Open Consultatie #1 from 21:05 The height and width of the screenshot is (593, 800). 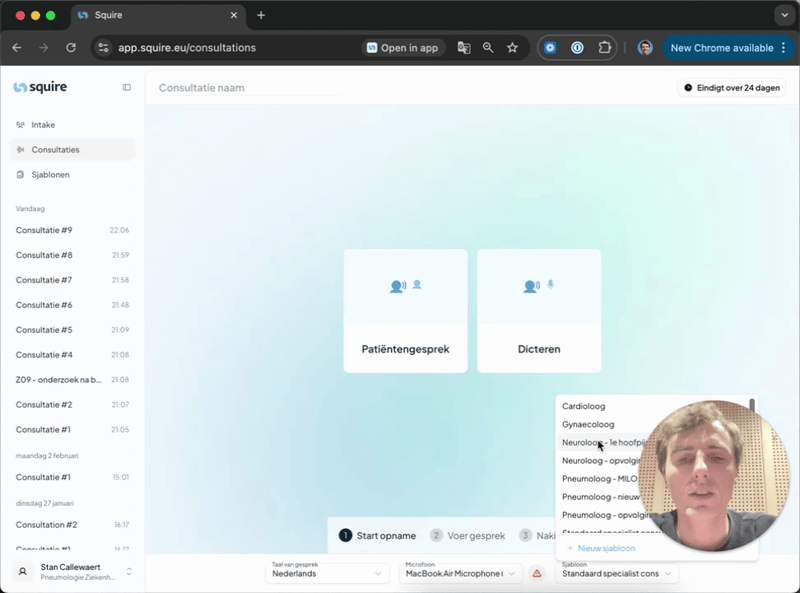click(x=72, y=430)
